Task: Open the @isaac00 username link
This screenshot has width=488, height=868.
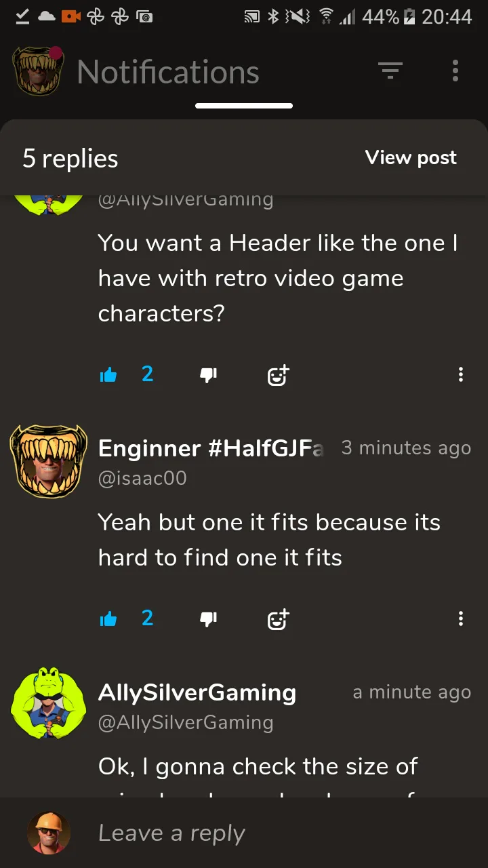Action: [x=142, y=478]
